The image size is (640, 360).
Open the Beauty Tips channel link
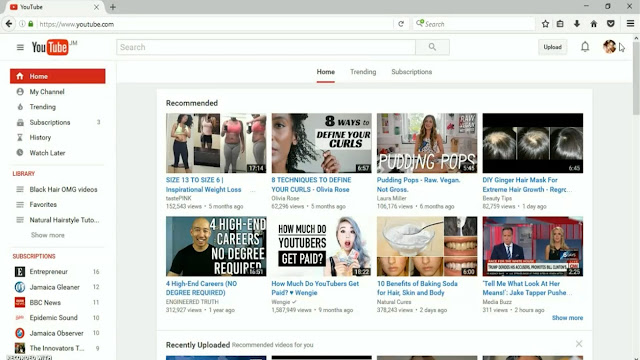click(497, 198)
